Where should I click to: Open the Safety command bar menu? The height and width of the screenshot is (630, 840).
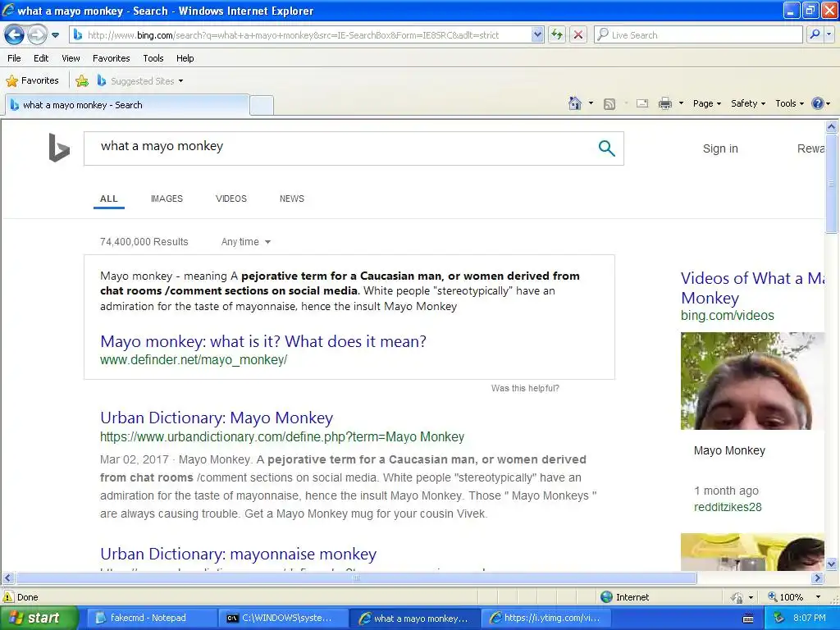pos(748,103)
